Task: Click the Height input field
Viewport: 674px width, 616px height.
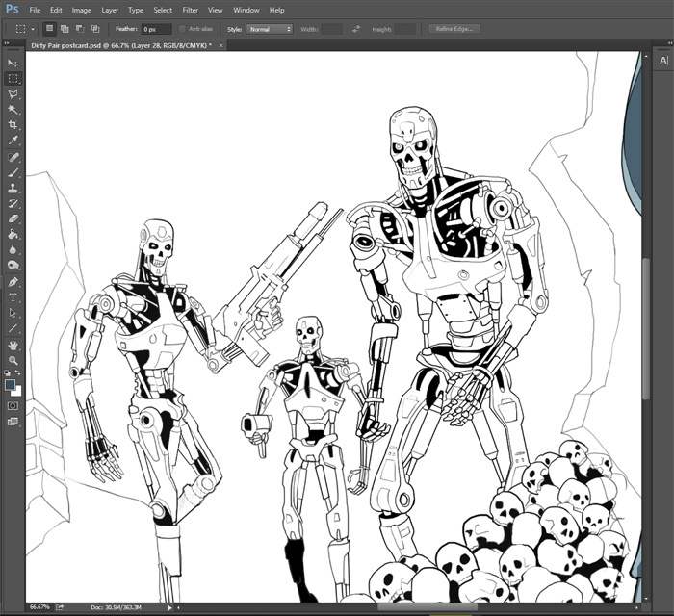Action: [x=404, y=29]
